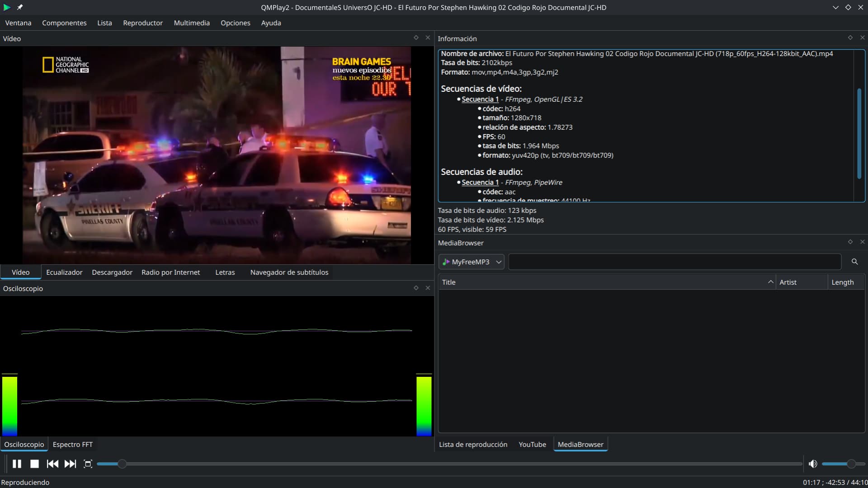868x488 pixels.
Task: Open the Ayuda menu
Action: pyautogui.click(x=271, y=23)
